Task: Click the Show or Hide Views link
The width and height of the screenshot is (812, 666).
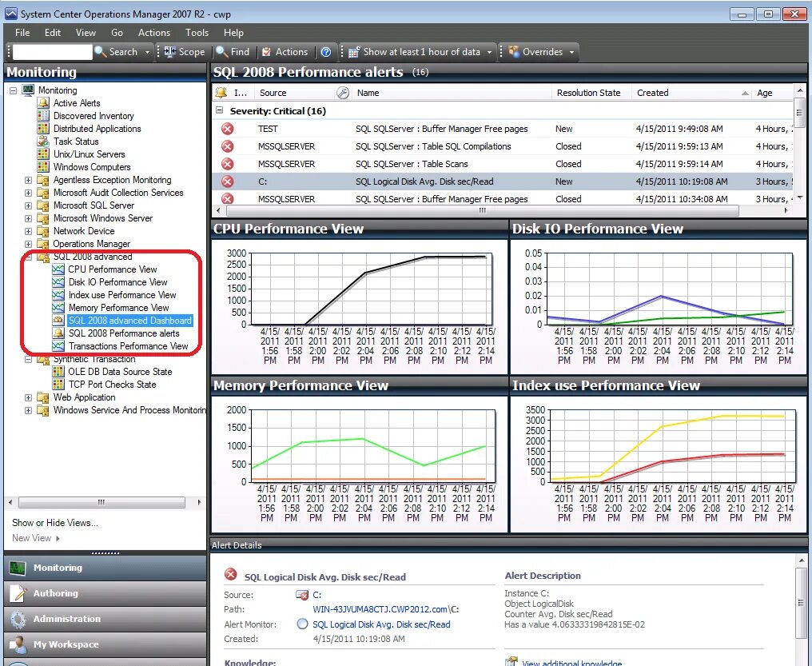Action: click(x=55, y=523)
